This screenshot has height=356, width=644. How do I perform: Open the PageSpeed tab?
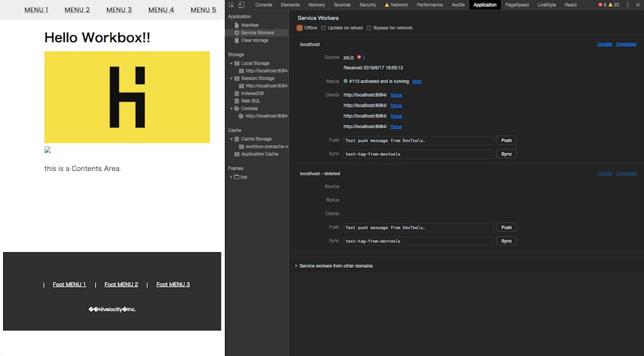pos(517,5)
